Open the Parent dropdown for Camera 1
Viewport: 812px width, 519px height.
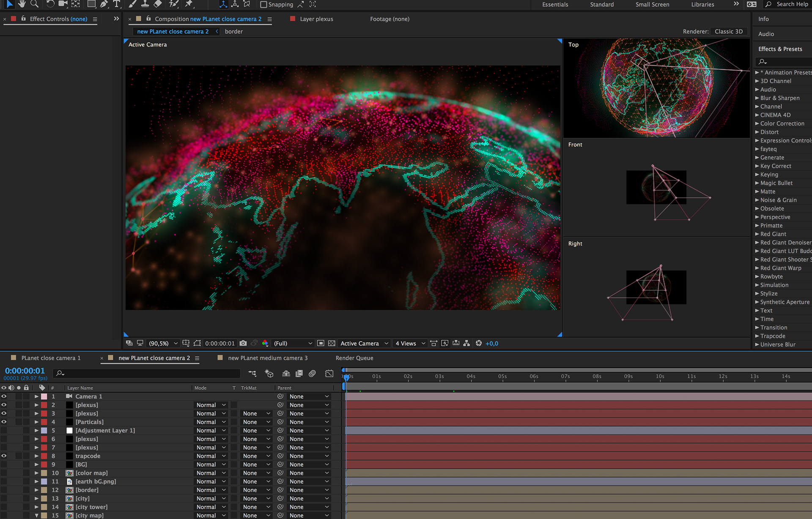click(x=309, y=396)
